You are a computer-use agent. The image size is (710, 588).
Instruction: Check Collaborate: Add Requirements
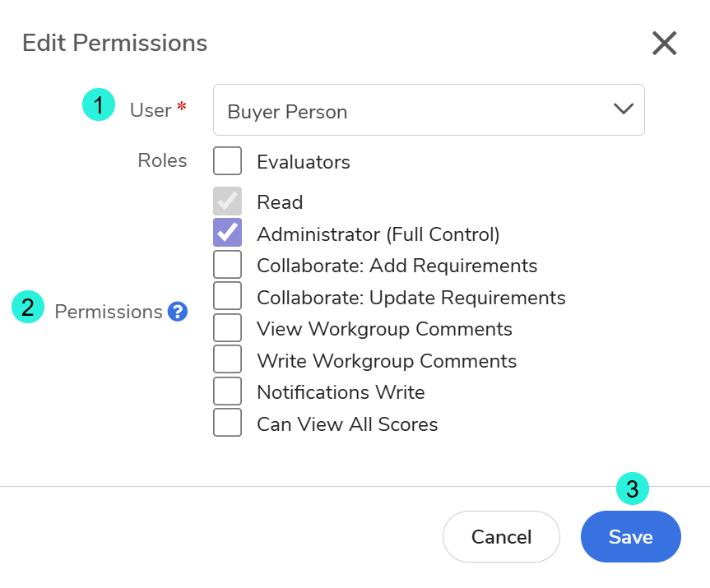[x=227, y=265]
